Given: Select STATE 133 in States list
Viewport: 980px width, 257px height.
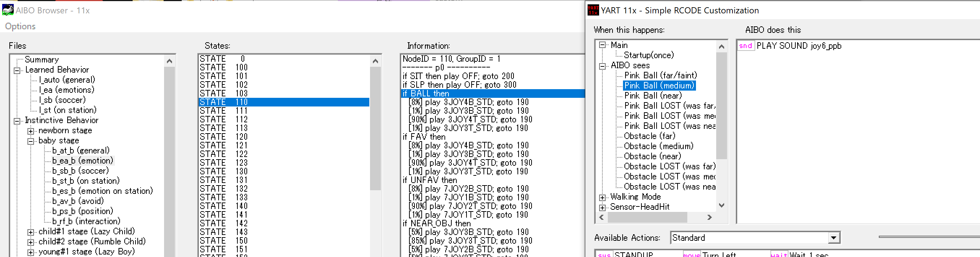Looking at the screenshot, I should pyautogui.click(x=284, y=197).
